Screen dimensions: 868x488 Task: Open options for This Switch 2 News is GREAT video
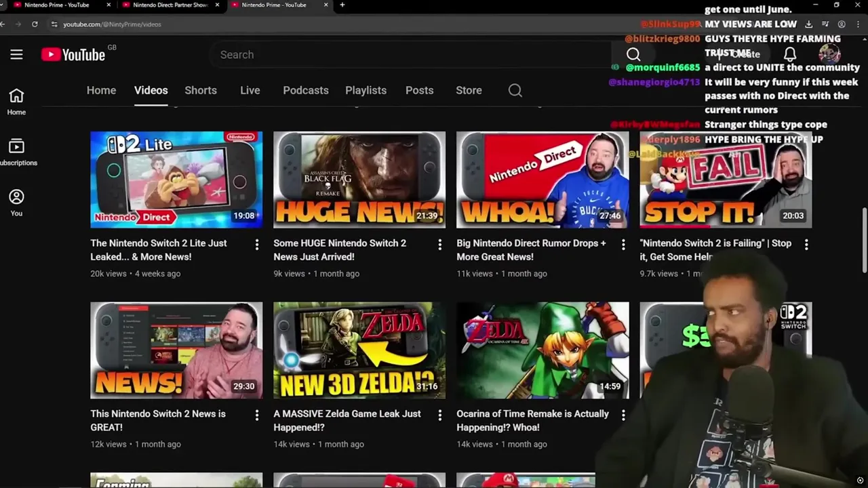click(x=256, y=415)
